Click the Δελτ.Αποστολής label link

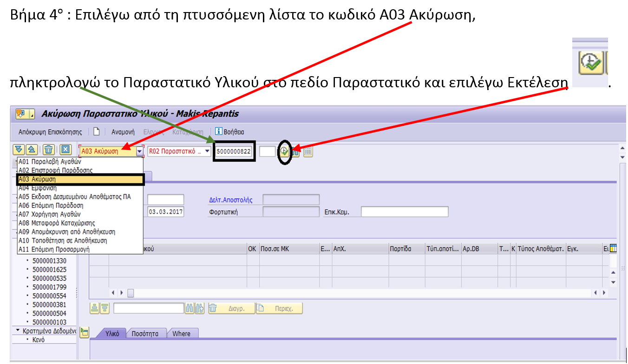pos(231,200)
